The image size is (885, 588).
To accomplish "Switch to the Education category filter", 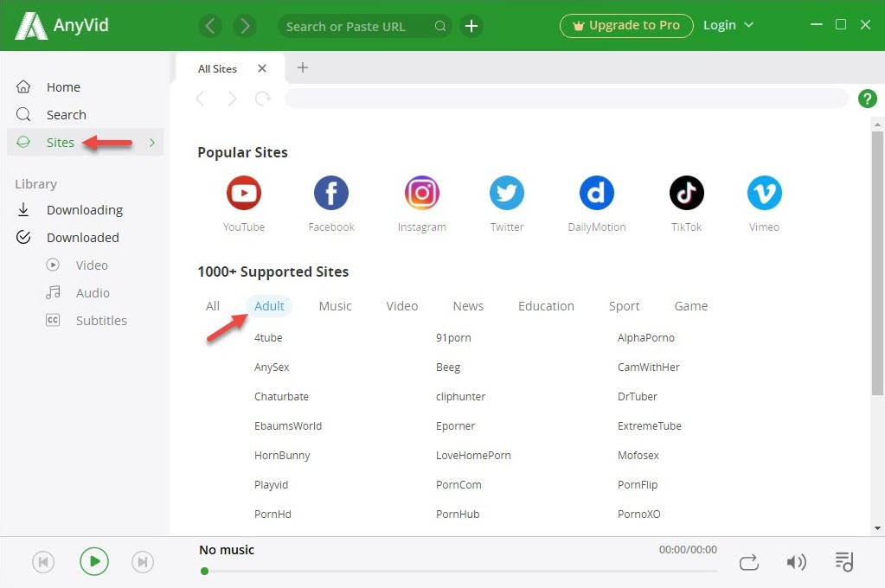I will click(546, 306).
